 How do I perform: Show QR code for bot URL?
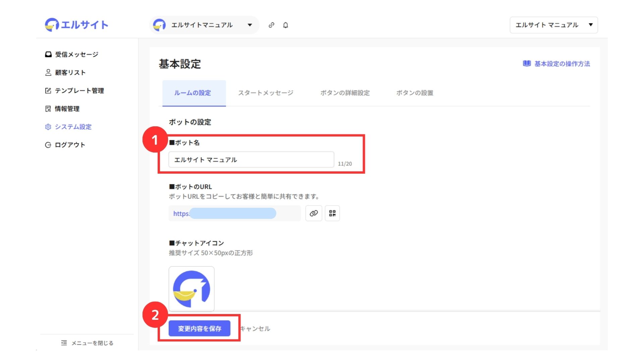tap(332, 213)
